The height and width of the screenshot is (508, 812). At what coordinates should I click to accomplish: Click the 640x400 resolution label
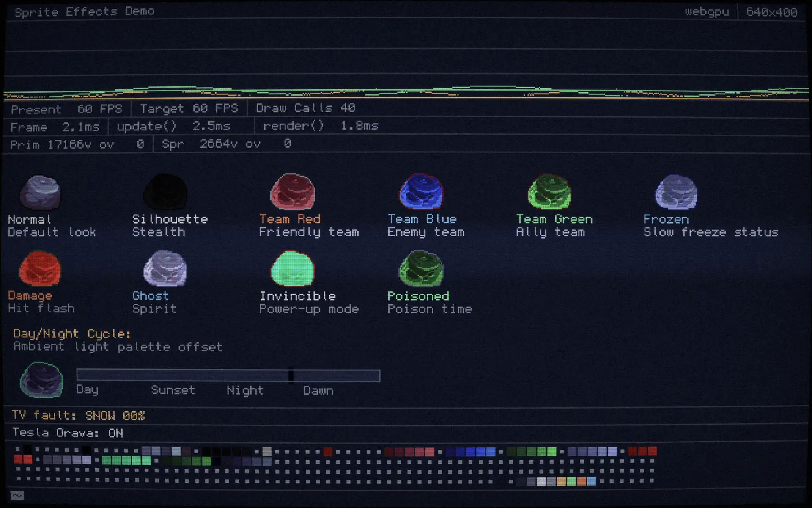pyautogui.click(x=772, y=12)
